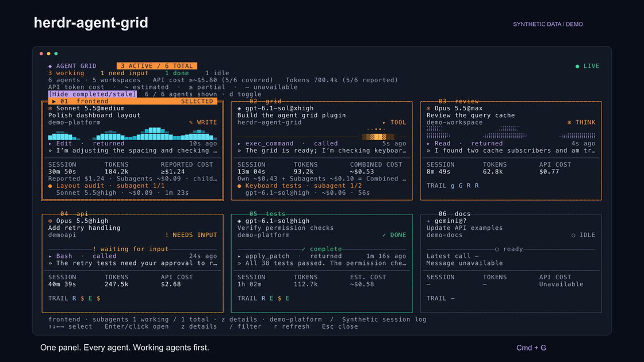Click the NEEDS INPUT status badge

point(191,235)
